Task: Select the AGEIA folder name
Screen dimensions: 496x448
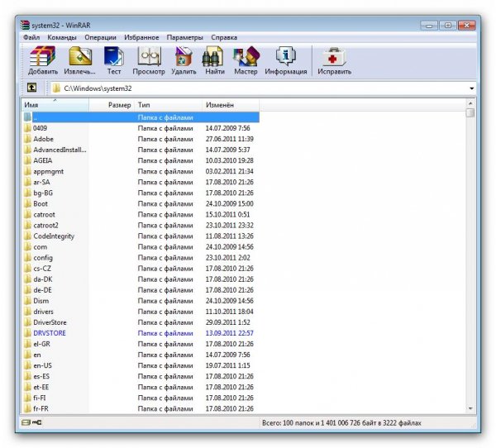Action: 43,160
